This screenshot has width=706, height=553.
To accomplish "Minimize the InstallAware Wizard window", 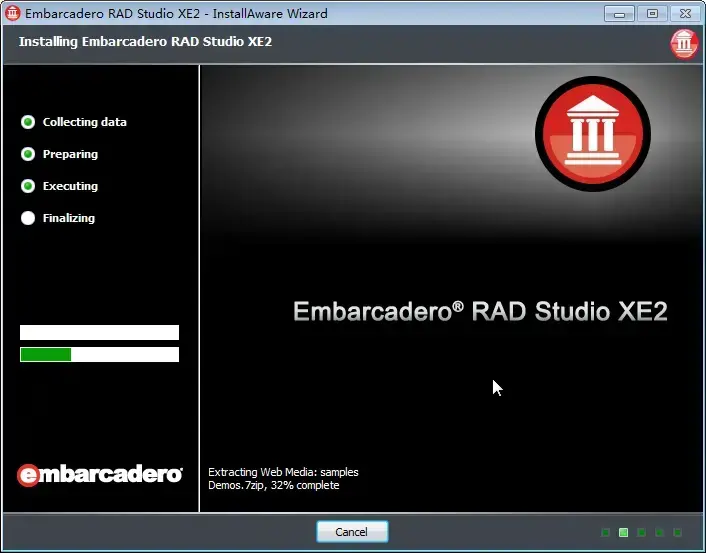I will click(619, 14).
